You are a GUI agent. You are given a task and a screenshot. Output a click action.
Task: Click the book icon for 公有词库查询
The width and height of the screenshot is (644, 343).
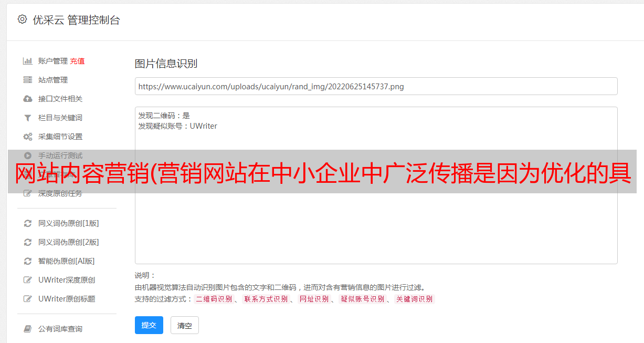(28, 329)
